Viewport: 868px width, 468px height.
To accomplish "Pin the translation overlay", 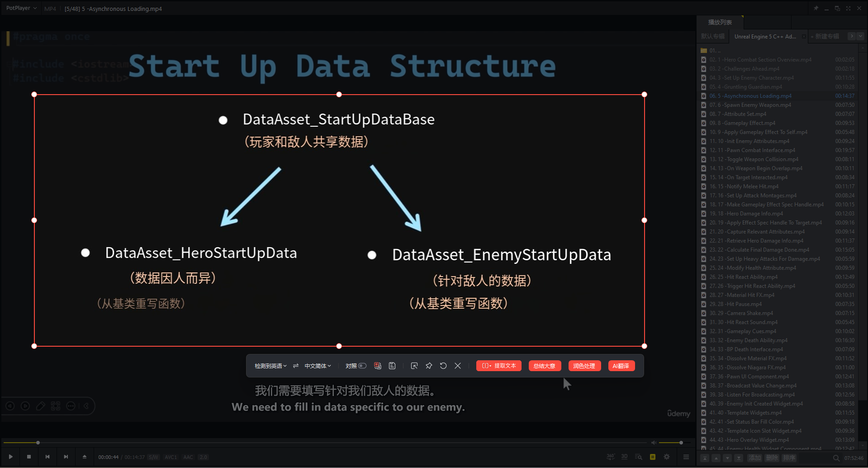I will click(429, 366).
